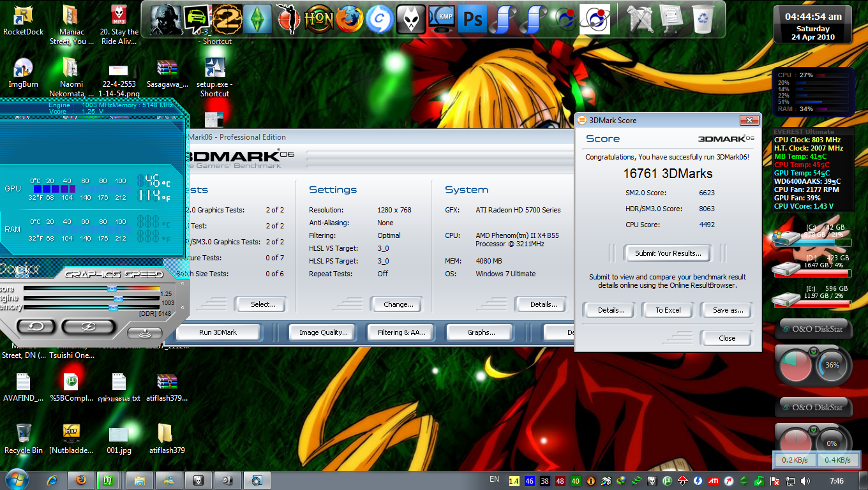
Task: Open the blue circular C dock icon
Action: [x=380, y=19]
